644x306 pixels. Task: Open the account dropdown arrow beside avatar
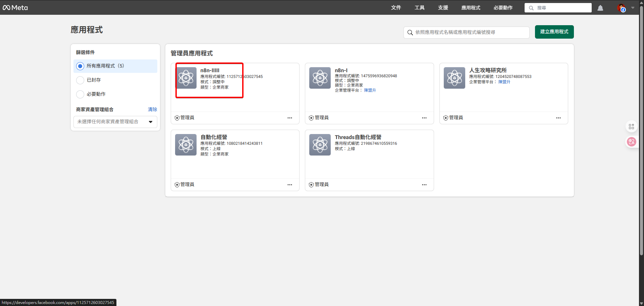point(633,8)
